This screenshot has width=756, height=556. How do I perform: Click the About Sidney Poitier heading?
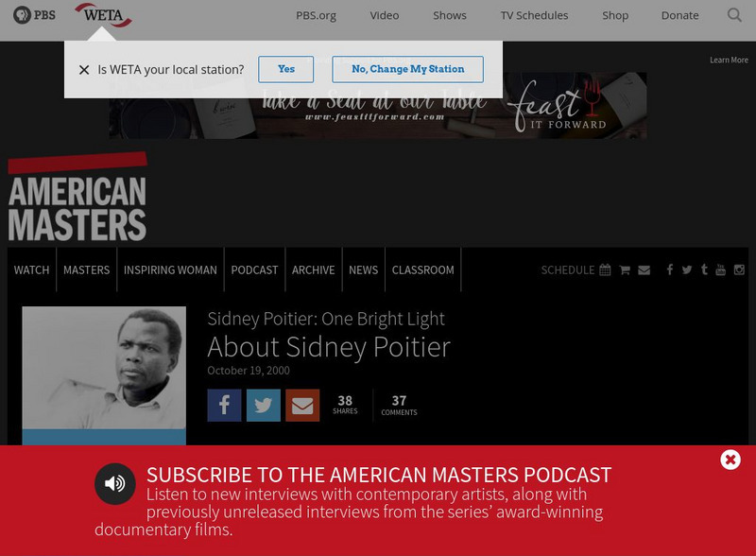[x=329, y=347]
